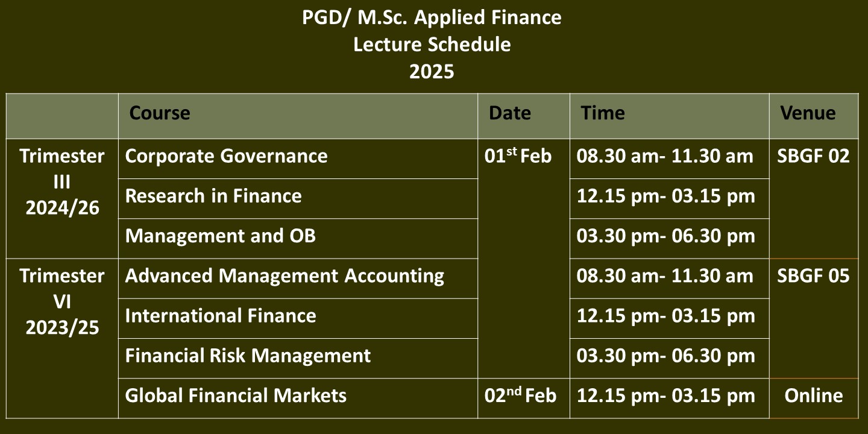Select the 01st Feb date cell
Viewport: 868px width, 434px height.
pyautogui.click(x=523, y=259)
